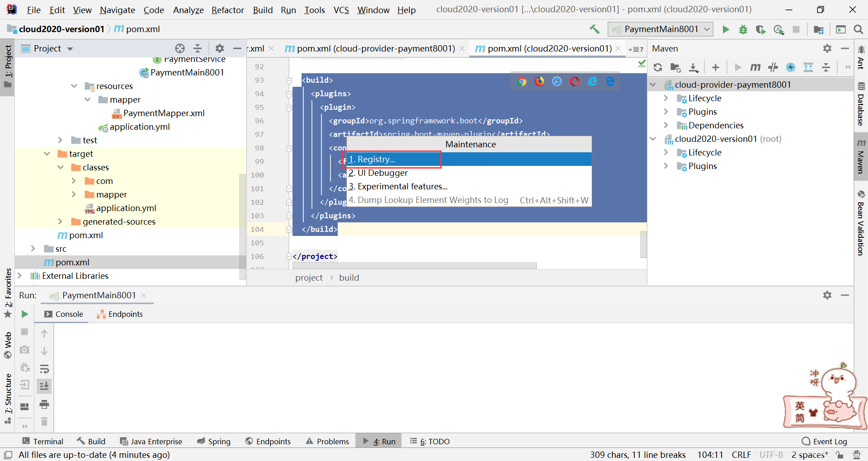Open the Problems tool window

[327, 441]
